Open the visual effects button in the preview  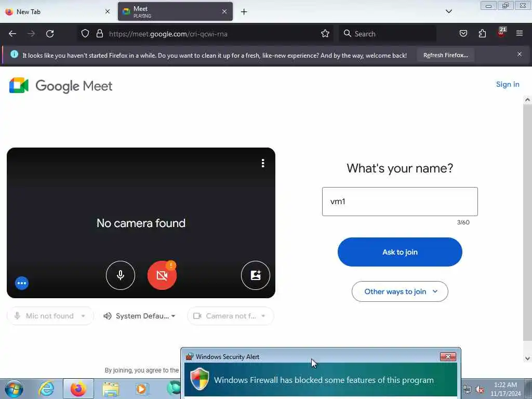256,275
